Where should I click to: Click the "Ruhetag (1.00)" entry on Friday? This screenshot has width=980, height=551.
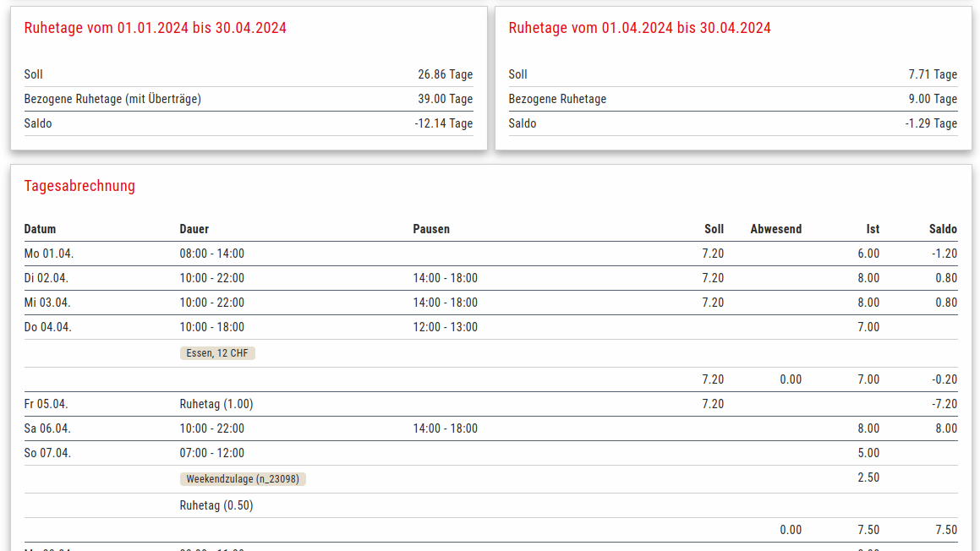point(216,404)
